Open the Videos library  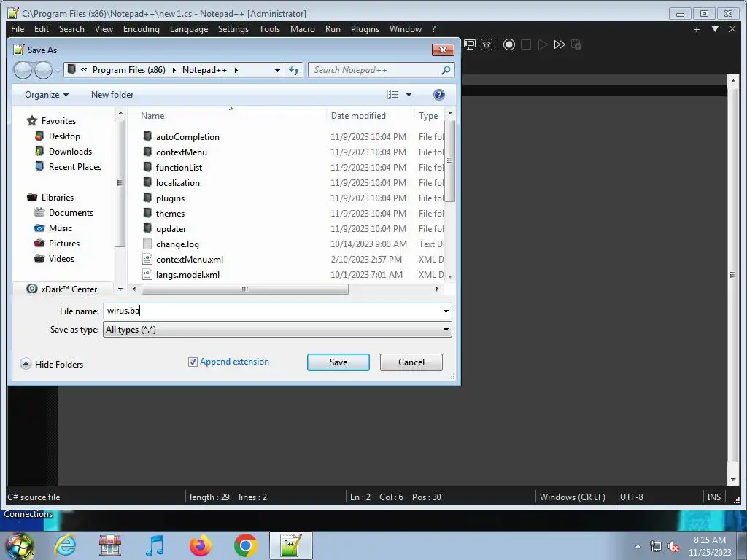click(61, 259)
